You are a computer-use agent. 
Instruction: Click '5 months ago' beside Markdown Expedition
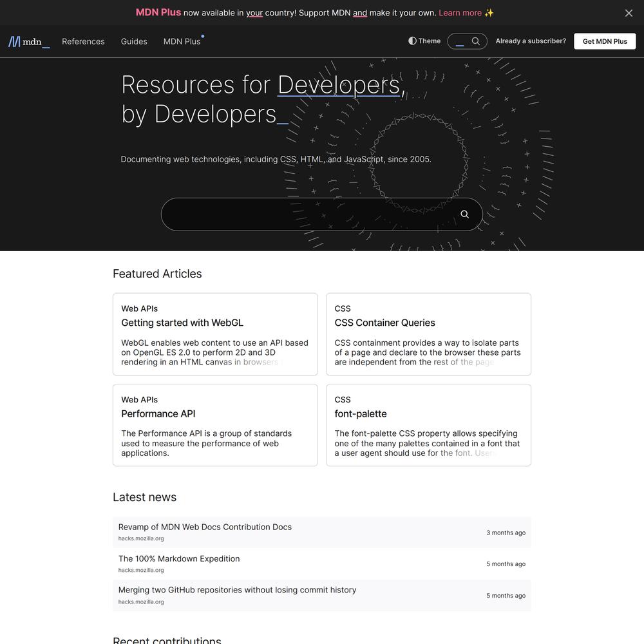point(506,564)
